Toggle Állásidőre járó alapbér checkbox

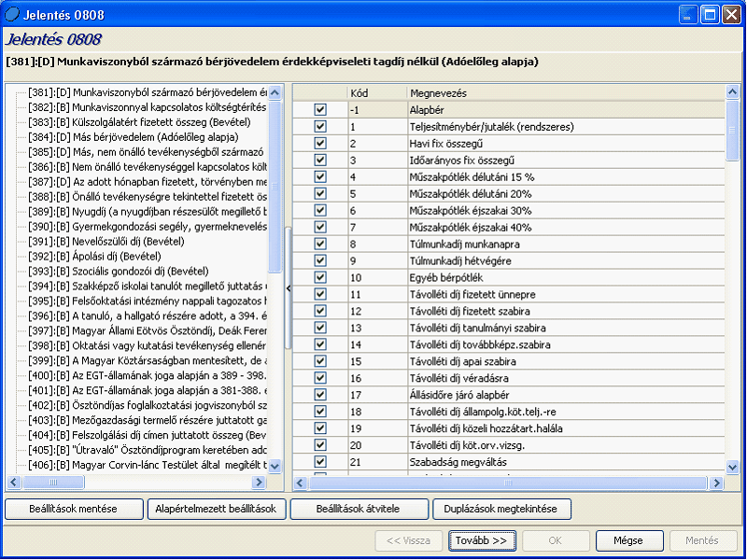(x=320, y=395)
